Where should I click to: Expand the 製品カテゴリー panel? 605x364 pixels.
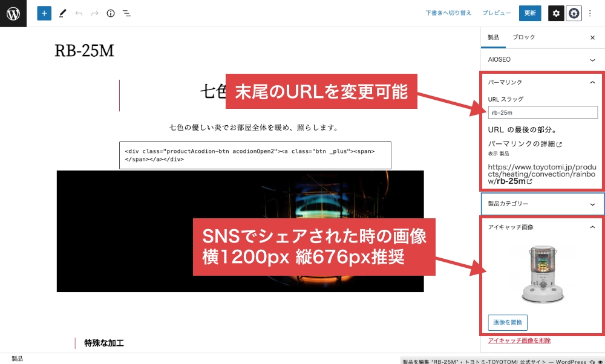click(543, 204)
